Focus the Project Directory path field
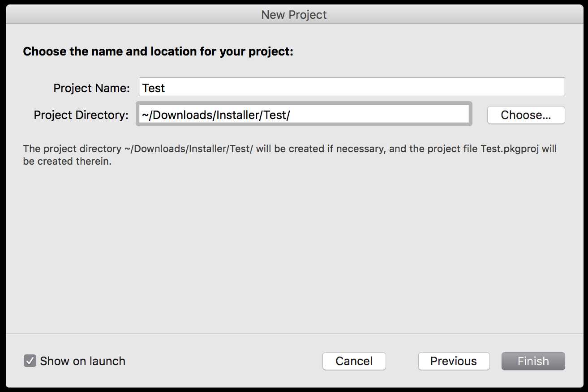Image resolution: width=588 pixels, height=392 pixels. click(304, 115)
